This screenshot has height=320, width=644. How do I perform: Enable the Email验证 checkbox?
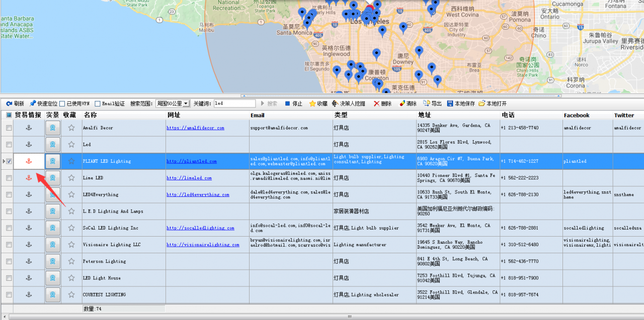pyautogui.click(x=98, y=103)
